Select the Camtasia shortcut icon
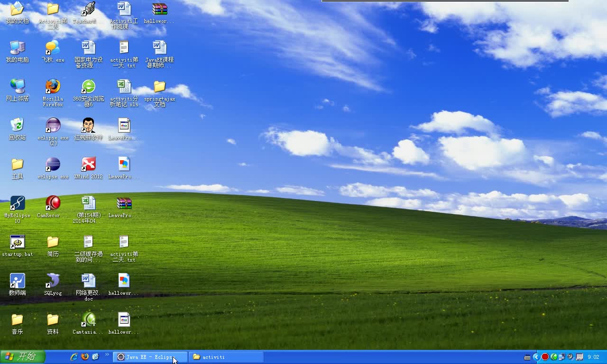607x364 pixels. (x=88, y=324)
